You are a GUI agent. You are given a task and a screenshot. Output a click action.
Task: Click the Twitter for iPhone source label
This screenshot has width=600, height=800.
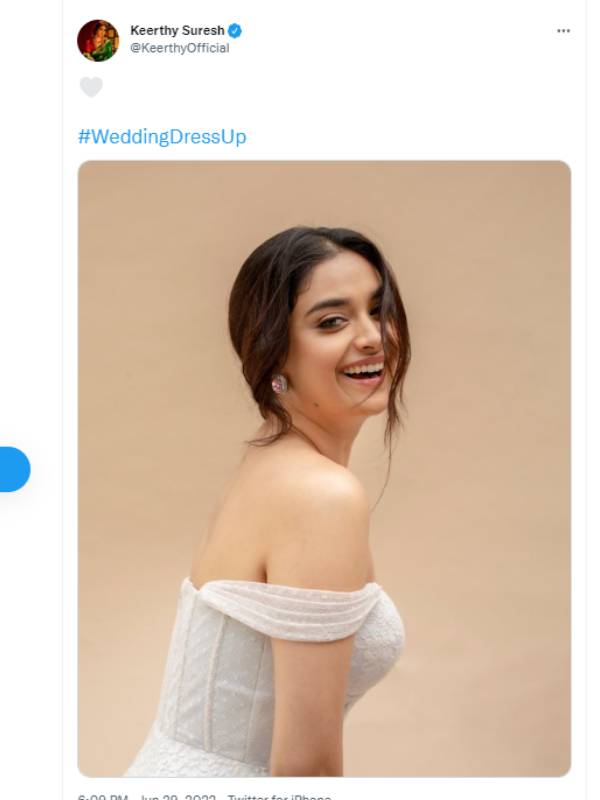[280, 797]
